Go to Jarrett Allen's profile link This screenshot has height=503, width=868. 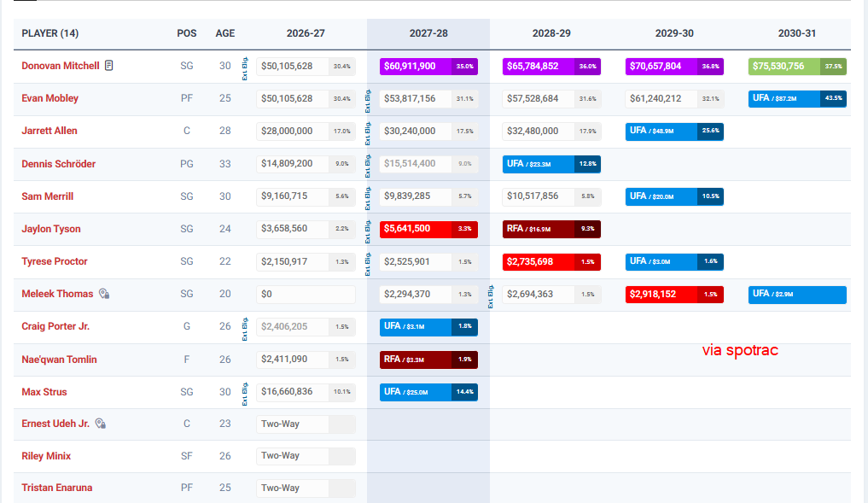[x=50, y=131]
